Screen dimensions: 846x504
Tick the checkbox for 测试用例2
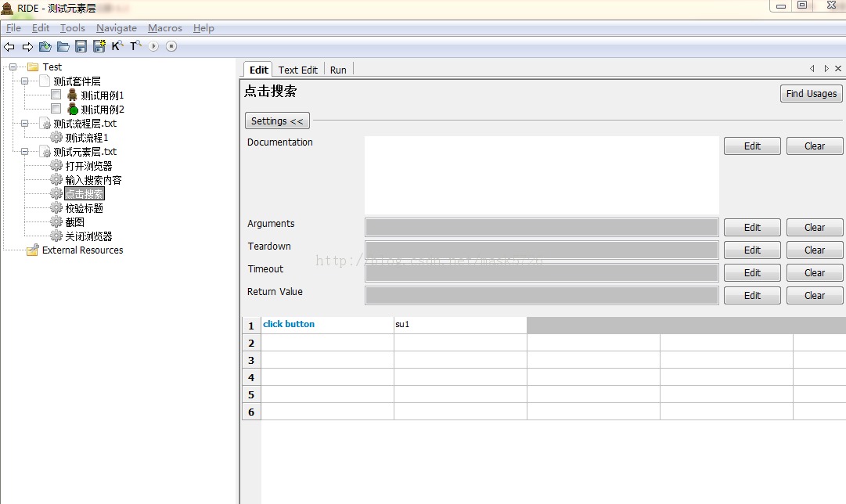pyautogui.click(x=56, y=109)
